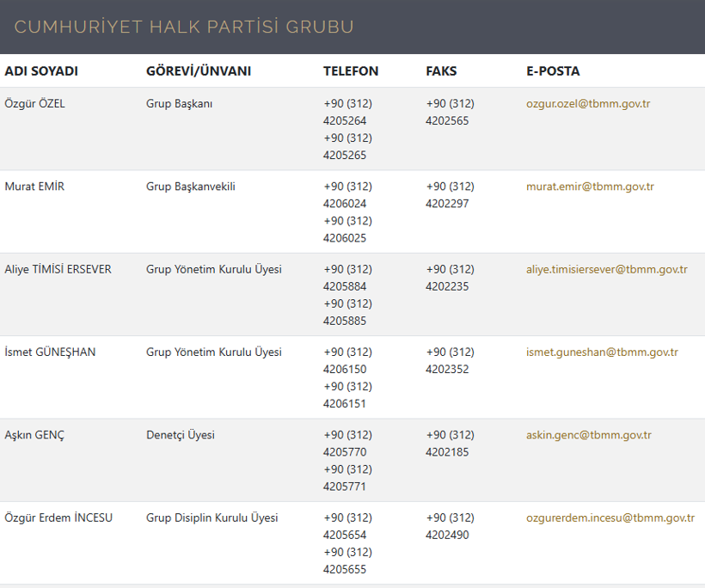The image size is (705, 588).
Task: Open email link ismet.guneshan@tbmm.gov.tr
Action: (x=602, y=352)
